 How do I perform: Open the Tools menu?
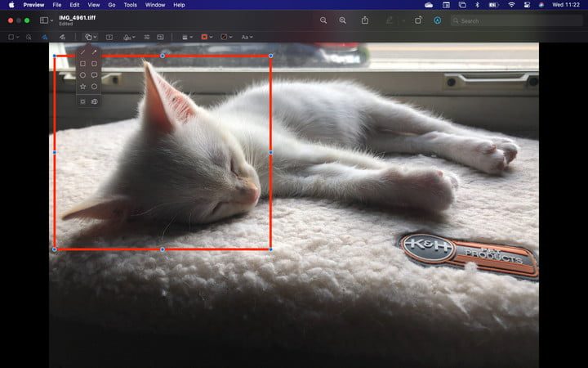pos(130,5)
